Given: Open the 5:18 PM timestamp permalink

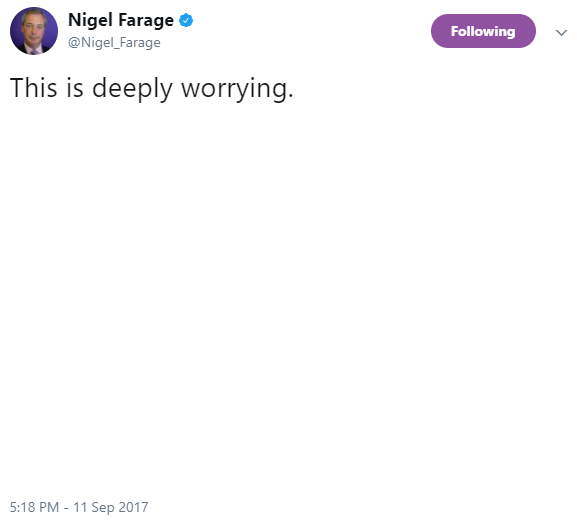Looking at the screenshot, I should 79,507.
